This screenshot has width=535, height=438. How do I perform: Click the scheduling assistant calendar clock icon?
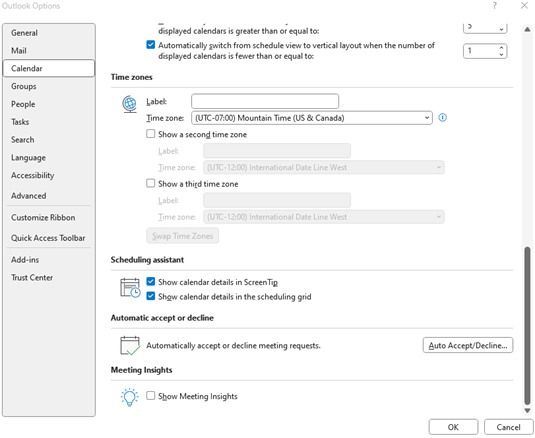[x=130, y=288]
